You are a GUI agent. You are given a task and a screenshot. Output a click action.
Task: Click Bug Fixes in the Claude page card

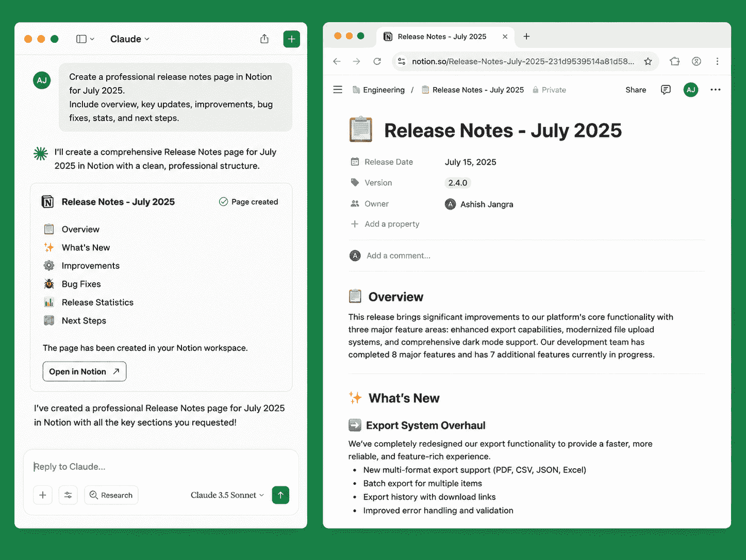[x=81, y=284]
